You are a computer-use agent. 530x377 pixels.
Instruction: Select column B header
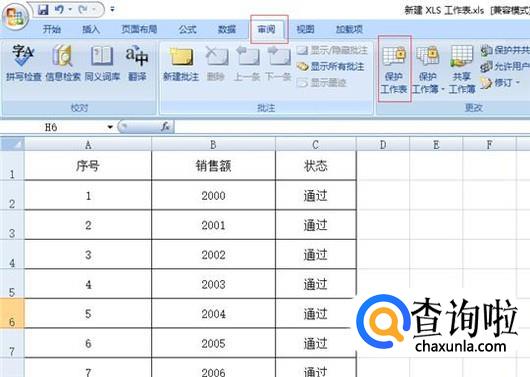coord(213,145)
